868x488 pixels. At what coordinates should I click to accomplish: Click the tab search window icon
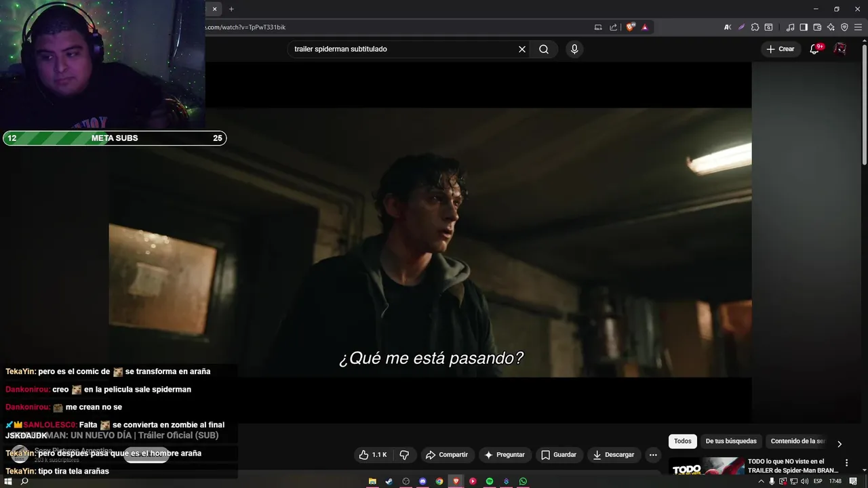click(x=768, y=27)
